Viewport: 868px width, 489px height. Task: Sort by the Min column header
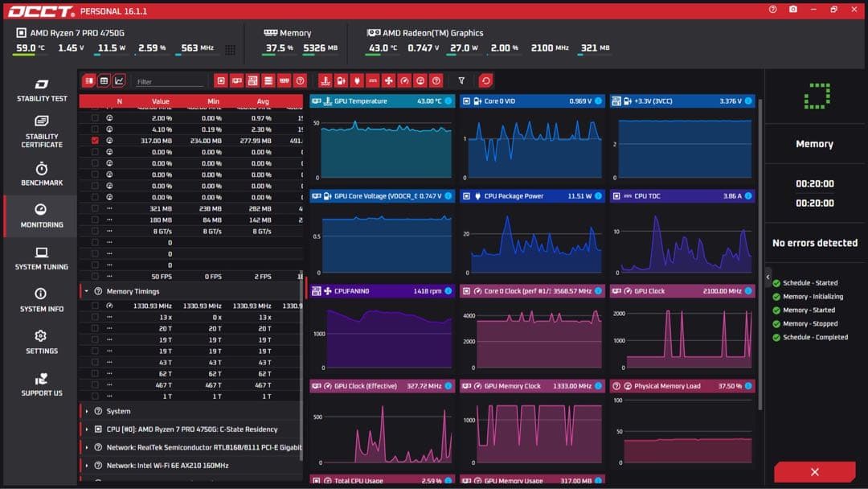[213, 101]
